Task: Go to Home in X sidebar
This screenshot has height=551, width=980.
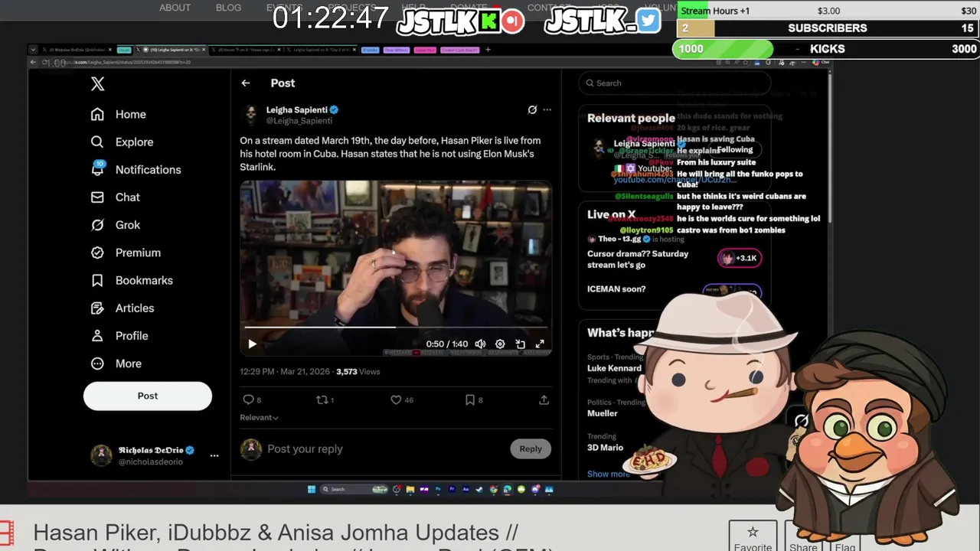Action: [119, 114]
